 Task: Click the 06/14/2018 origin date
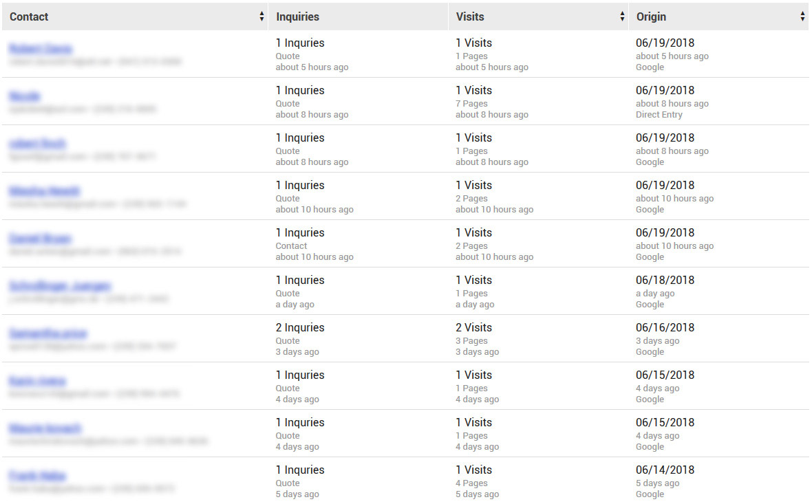pos(665,470)
